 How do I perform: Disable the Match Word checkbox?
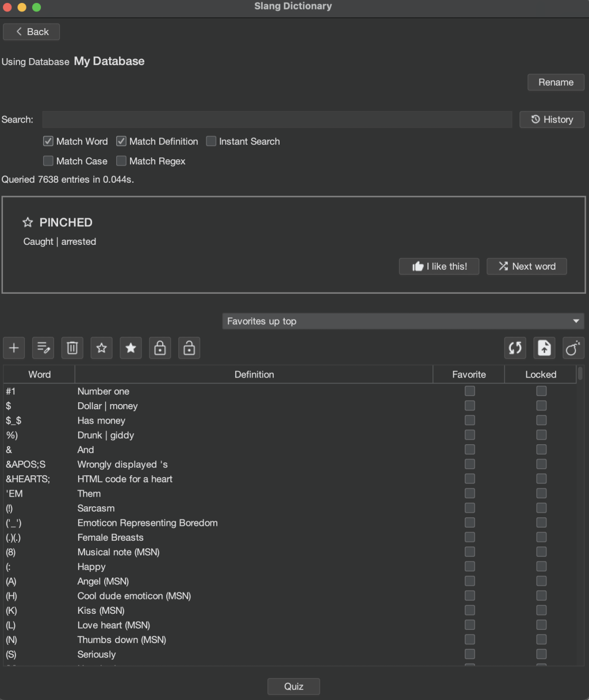[48, 141]
